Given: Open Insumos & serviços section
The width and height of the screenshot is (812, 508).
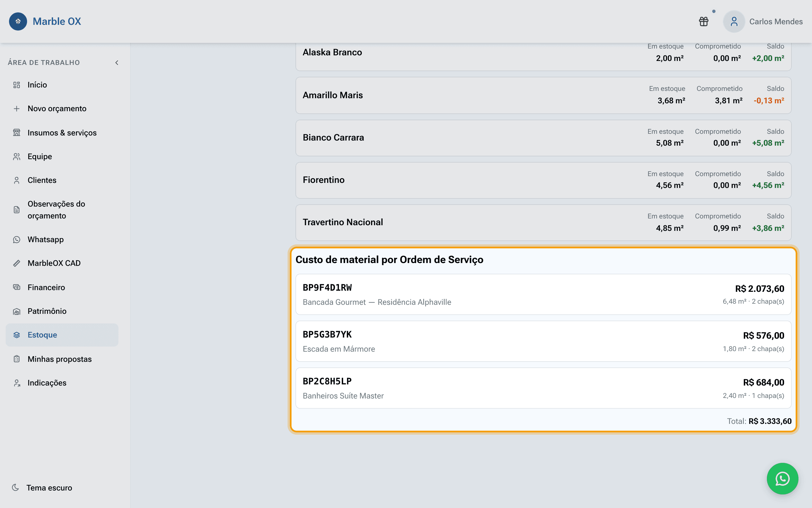Looking at the screenshot, I should pos(62,133).
